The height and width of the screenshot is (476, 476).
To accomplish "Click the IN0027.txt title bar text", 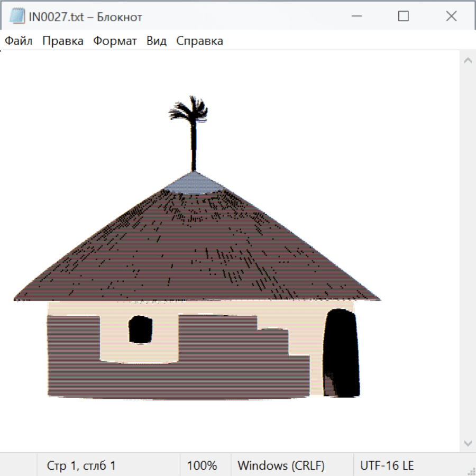I will coord(85,17).
